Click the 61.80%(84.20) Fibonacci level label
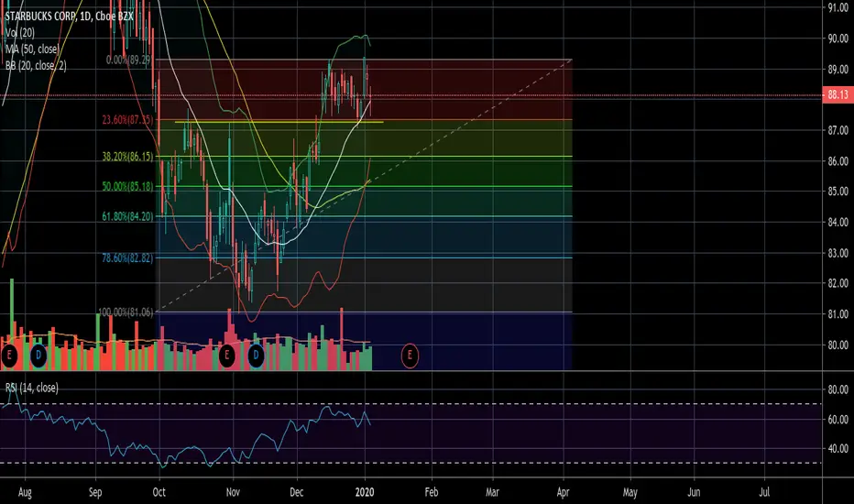This screenshot has width=854, height=504. (127, 216)
